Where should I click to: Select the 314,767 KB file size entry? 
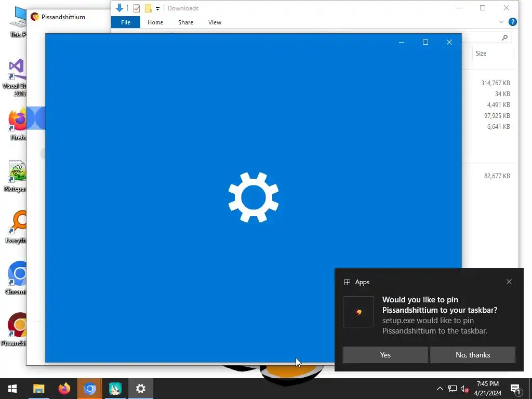(495, 83)
